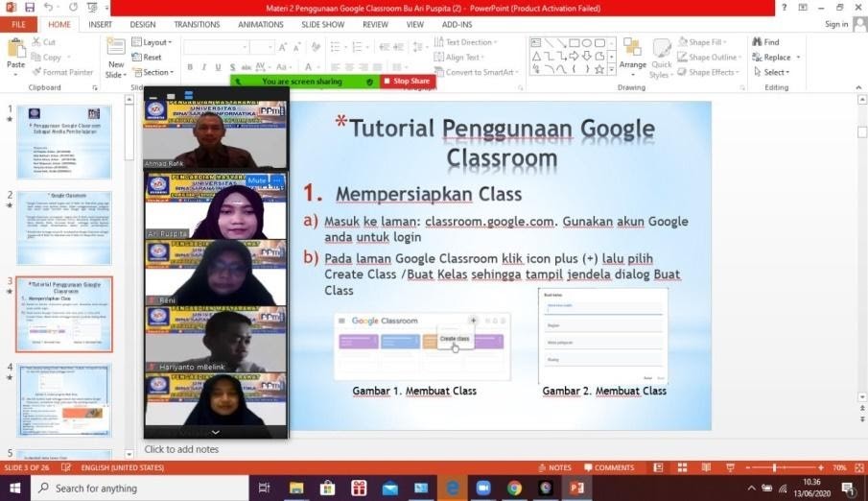Screen dimensions: 868x501
Task: Switch to Slide Sorter view icon
Action: [x=682, y=467]
